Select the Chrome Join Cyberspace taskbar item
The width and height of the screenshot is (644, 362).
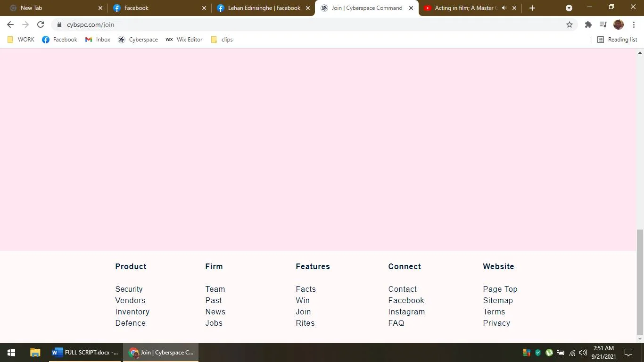161,353
